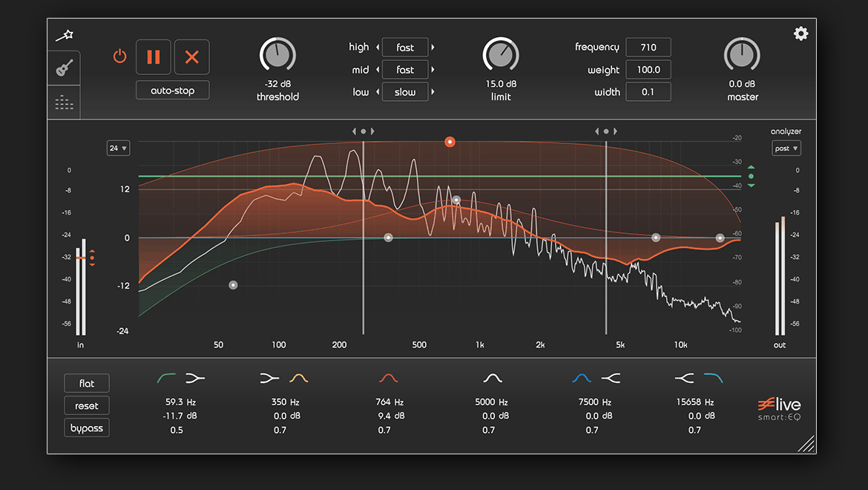Click the orange smart filter weight handle

[x=450, y=143]
